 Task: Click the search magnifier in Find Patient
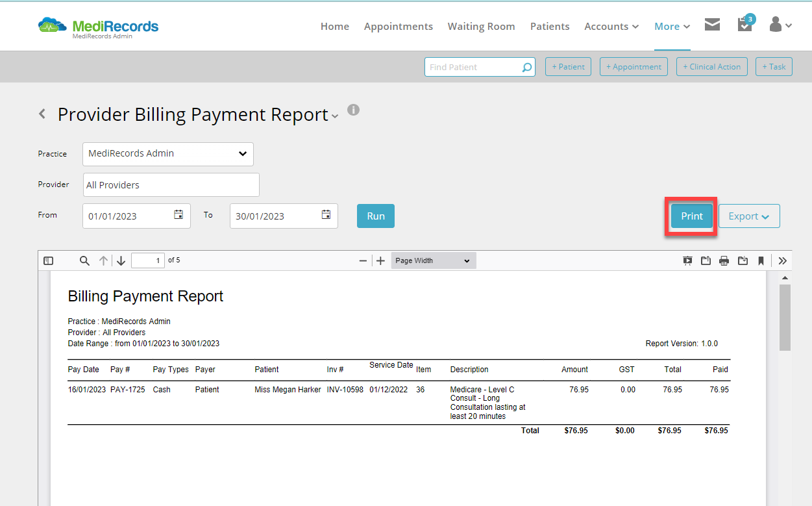[526, 67]
